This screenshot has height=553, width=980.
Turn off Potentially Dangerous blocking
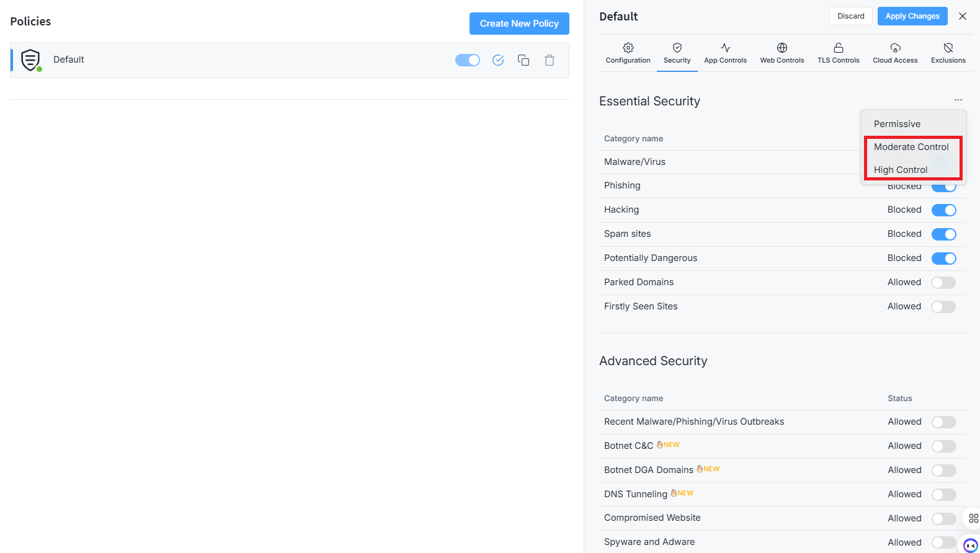[x=943, y=259]
